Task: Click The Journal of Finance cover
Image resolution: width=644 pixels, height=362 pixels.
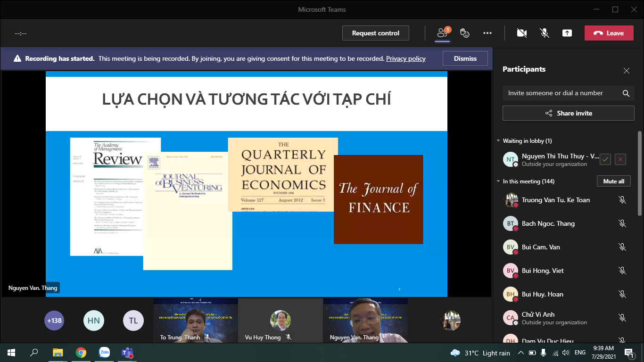Action: (x=378, y=199)
